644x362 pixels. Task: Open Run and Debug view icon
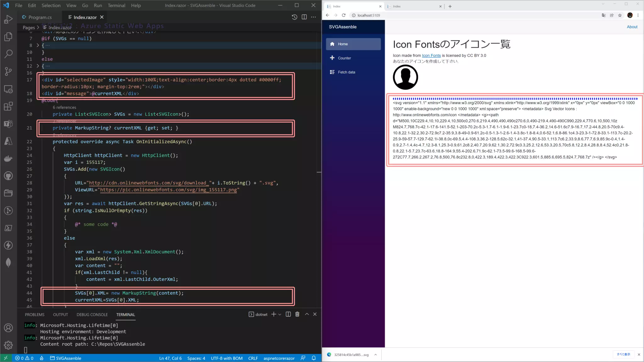click(8, 19)
